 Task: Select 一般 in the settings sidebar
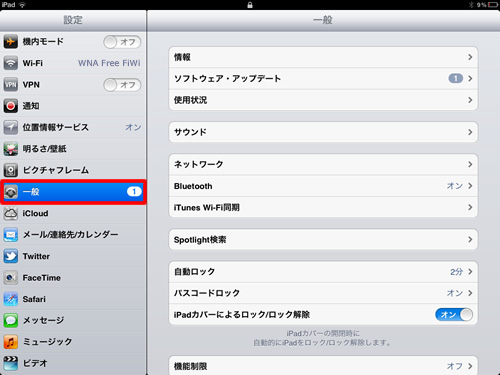(x=73, y=192)
